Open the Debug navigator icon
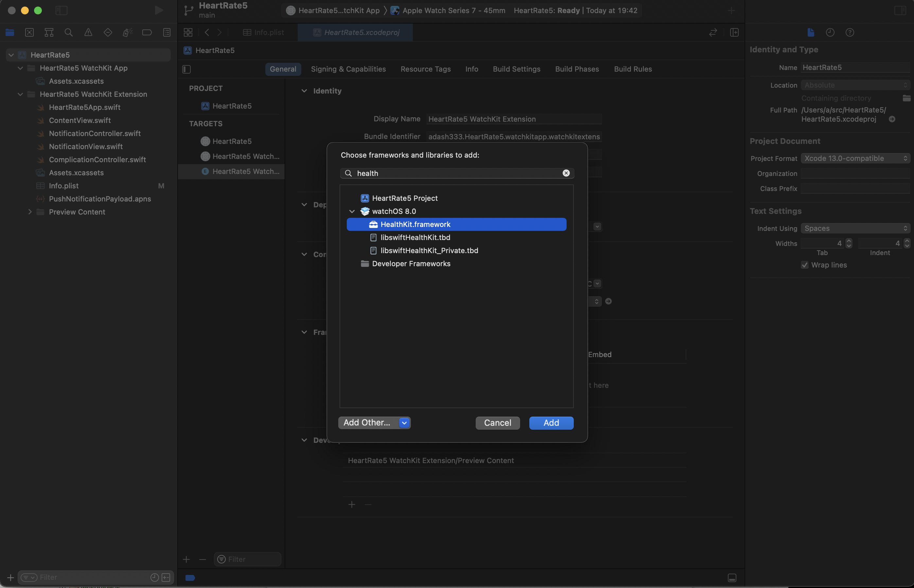This screenshot has height=588, width=914. point(128,32)
